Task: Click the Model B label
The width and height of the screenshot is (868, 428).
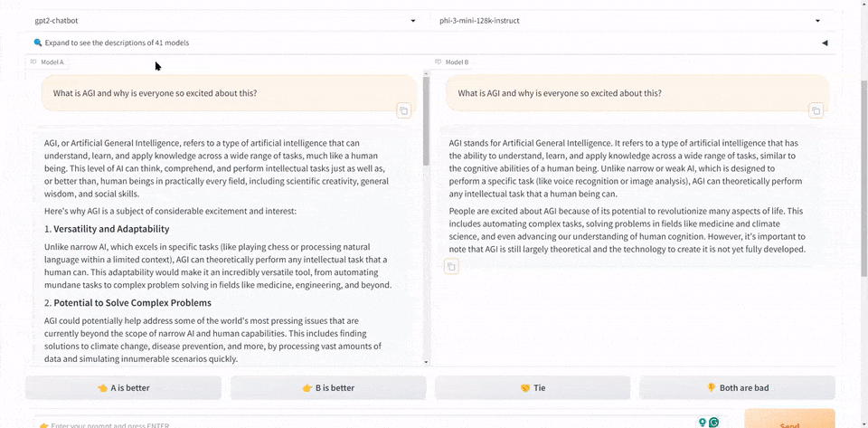Action: (452, 62)
